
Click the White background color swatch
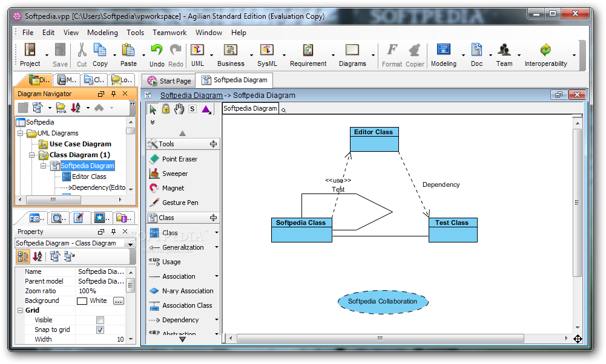coord(82,301)
